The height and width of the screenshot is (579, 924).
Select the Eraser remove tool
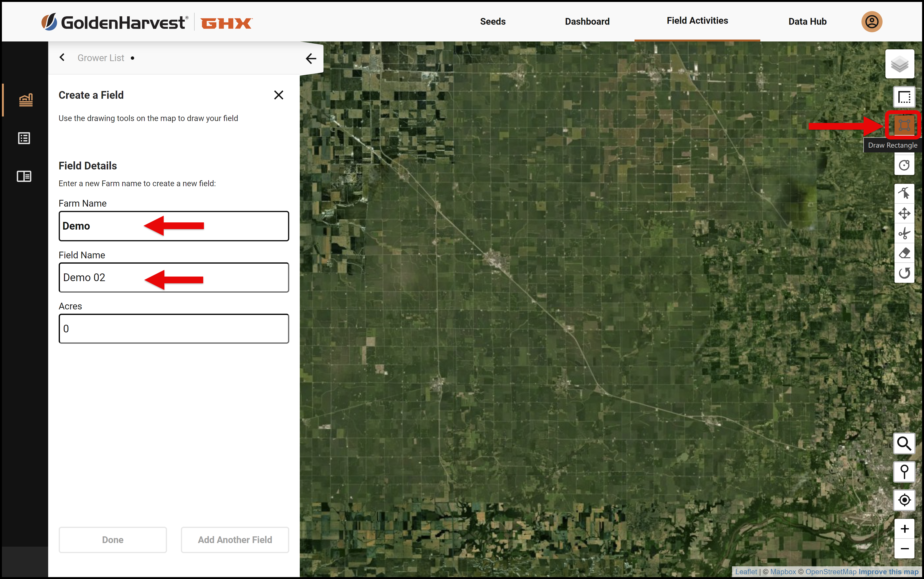click(x=904, y=253)
